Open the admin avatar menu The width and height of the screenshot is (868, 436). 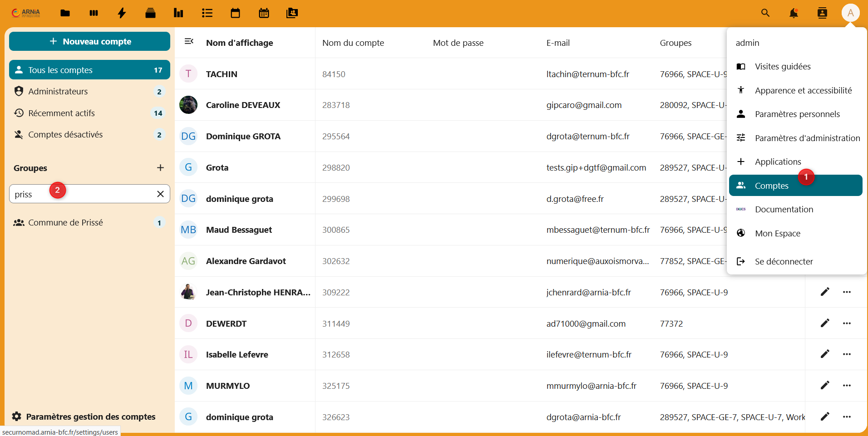850,13
